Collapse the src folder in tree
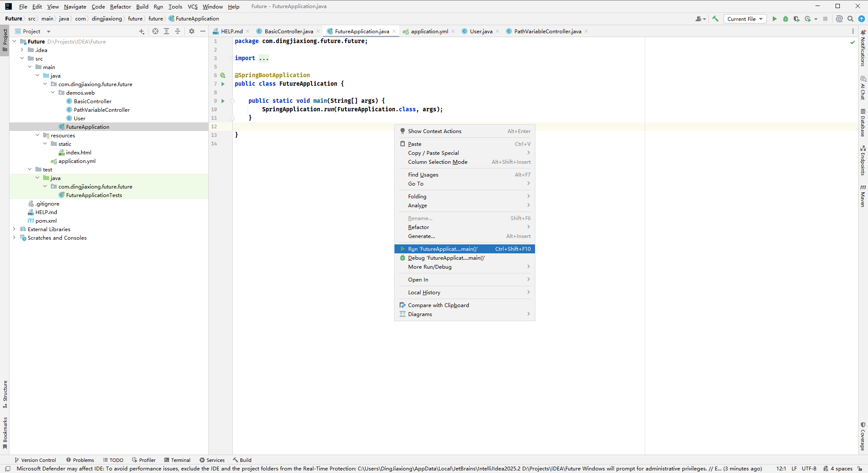The width and height of the screenshot is (868, 473). pyautogui.click(x=22, y=58)
